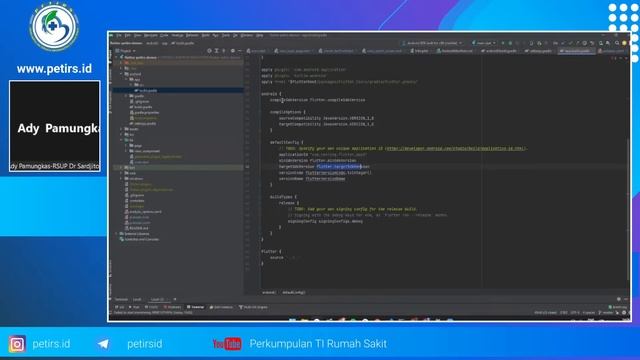Screen dimensions: 640x360
Task: Open the Navigate menu
Action: 151,36
